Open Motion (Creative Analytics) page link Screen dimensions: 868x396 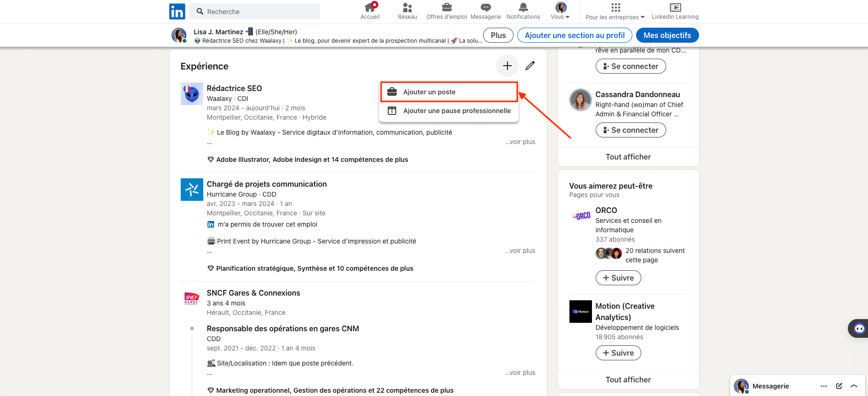[x=625, y=312]
